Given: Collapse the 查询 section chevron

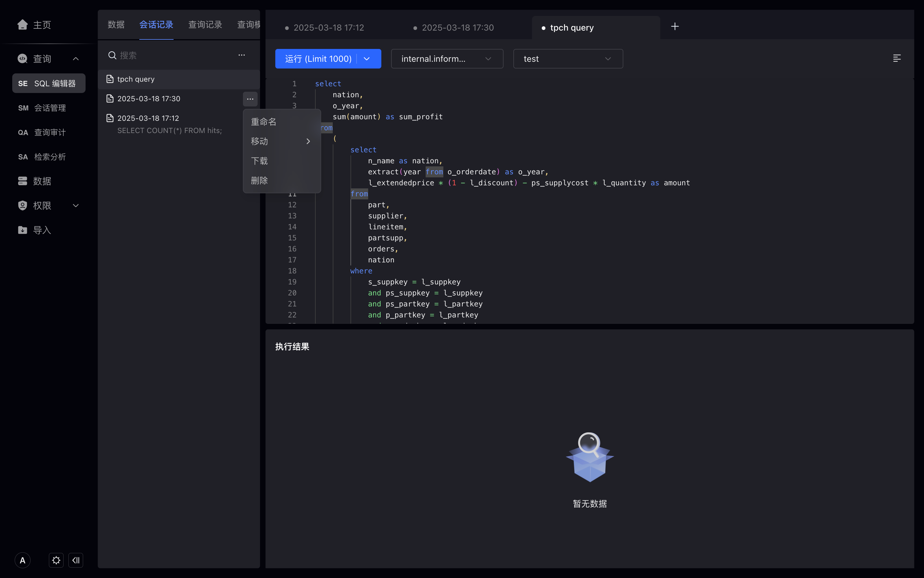Looking at the screenshot, I should tap(75, 58).
